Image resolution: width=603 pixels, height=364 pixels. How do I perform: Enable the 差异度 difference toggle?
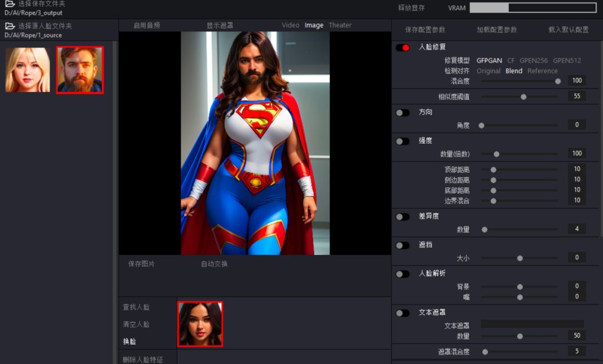coord(403,217)
